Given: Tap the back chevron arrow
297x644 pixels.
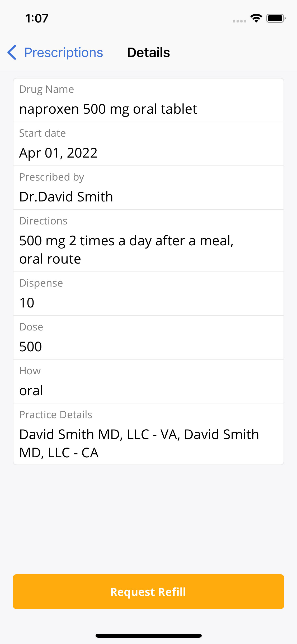Looking at the screenshot, I should point(12,52).
